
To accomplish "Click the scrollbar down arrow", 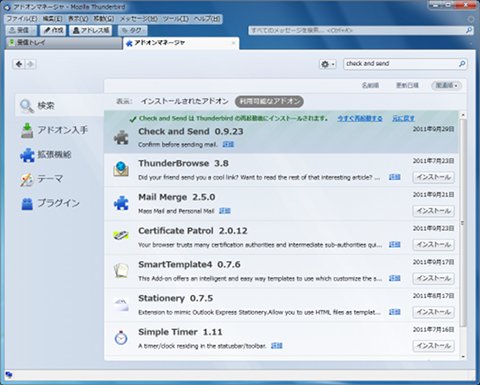I will click(x=463, y=357).
